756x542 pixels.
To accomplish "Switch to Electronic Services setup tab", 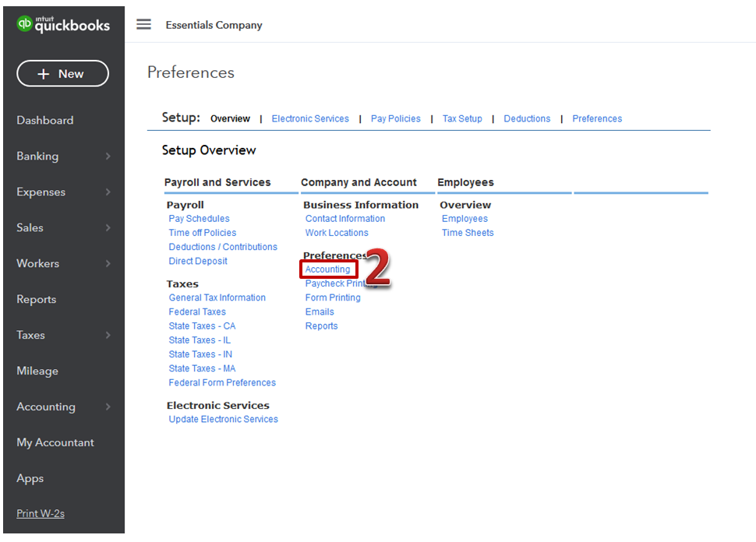I will [x=310, y=118].
